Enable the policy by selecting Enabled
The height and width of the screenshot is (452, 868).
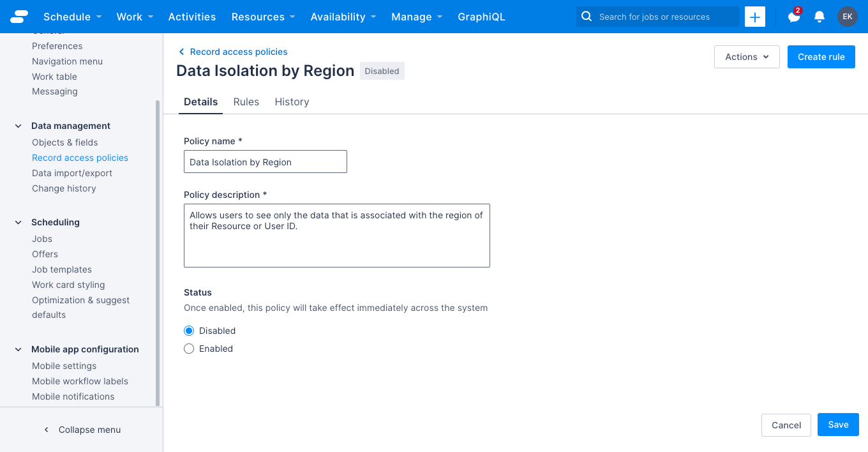click(189, 349)
